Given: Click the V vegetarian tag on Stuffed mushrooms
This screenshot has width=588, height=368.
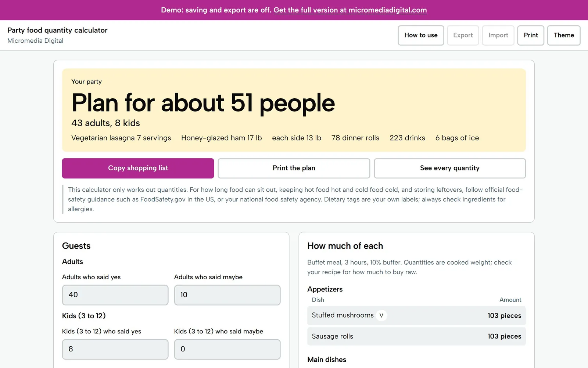Looking at the screenshot, I should (x=381, y=315).
